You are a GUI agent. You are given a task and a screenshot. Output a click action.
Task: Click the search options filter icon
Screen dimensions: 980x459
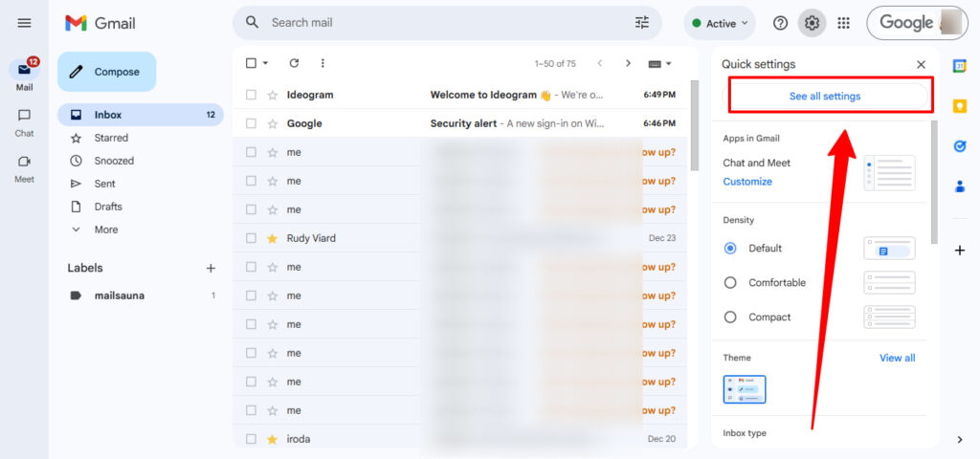641,22
